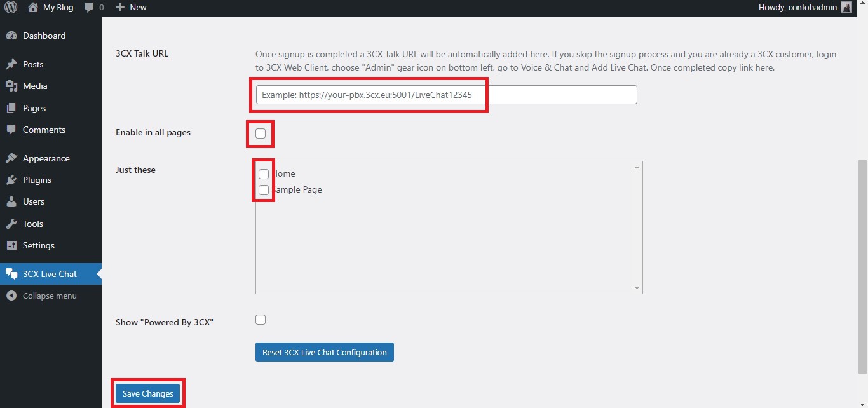Click the Plugins plug icon
868x408 pixels.
coord(11,180)
